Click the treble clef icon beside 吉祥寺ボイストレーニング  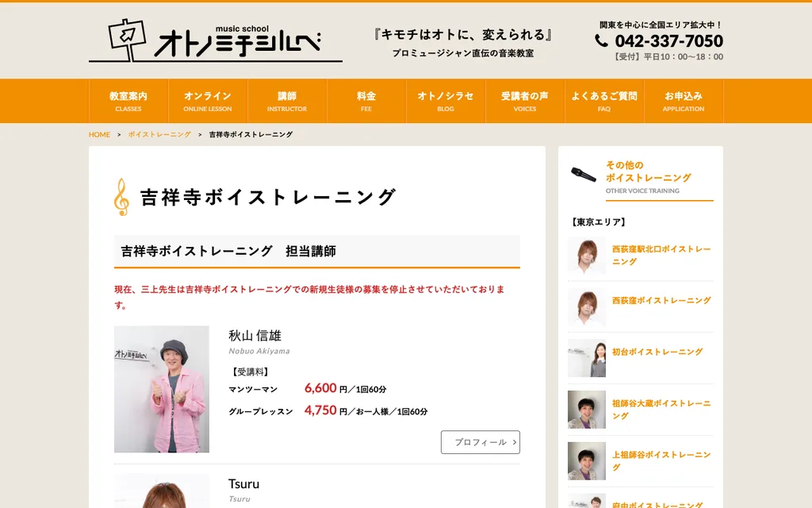coord(121,197)
